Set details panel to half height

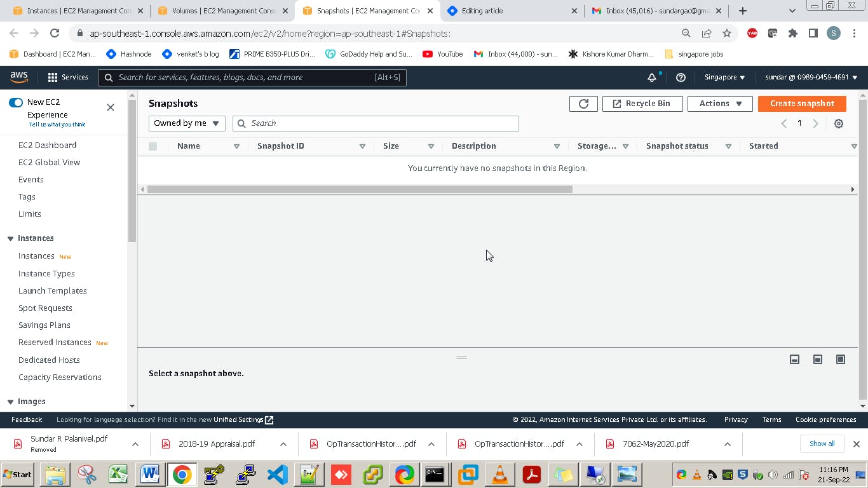coord(818,360)
